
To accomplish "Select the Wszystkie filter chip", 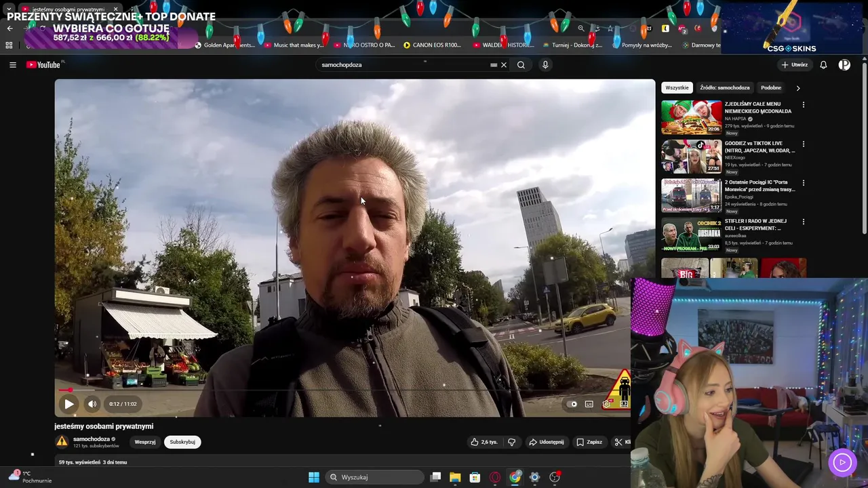I will [x=677, y=87].
